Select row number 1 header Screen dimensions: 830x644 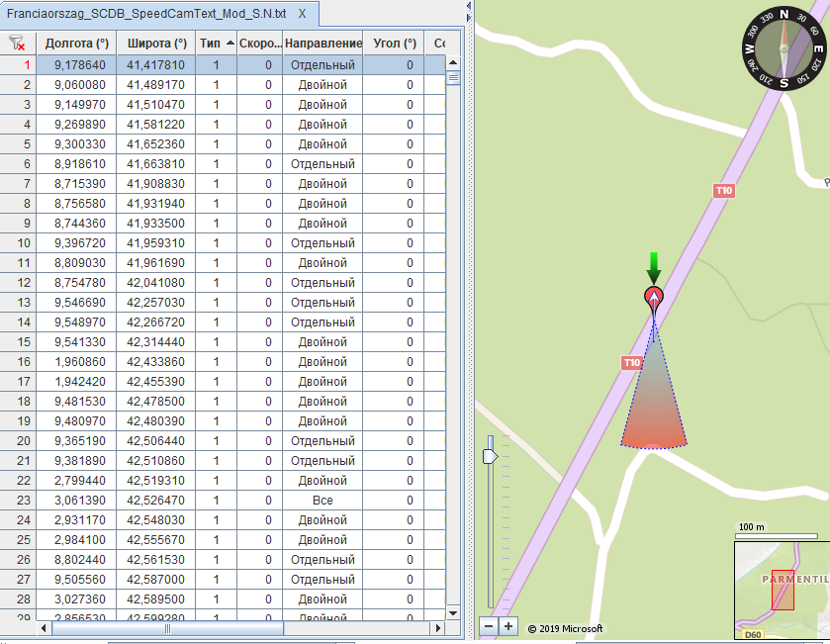point(18,65)
